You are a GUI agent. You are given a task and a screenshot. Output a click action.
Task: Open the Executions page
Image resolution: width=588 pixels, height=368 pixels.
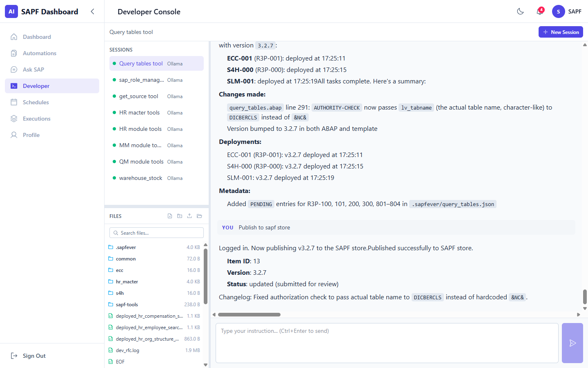coord(52,119)
